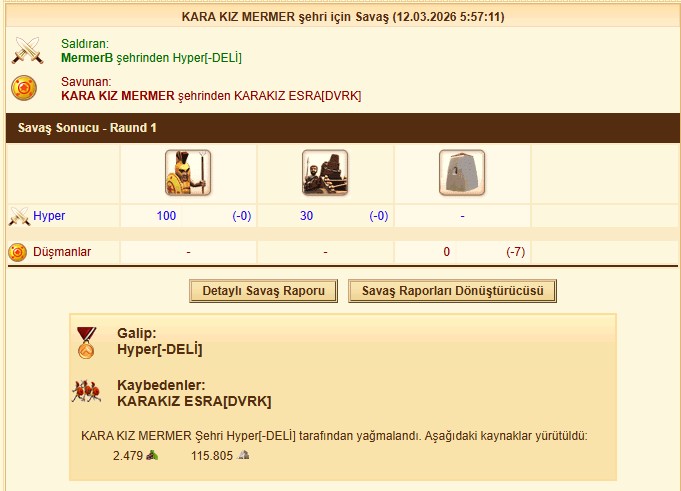Viewport: 681px width, 491px height.
Task: Click the losers soldiers icon
Action: click(86, 391)
